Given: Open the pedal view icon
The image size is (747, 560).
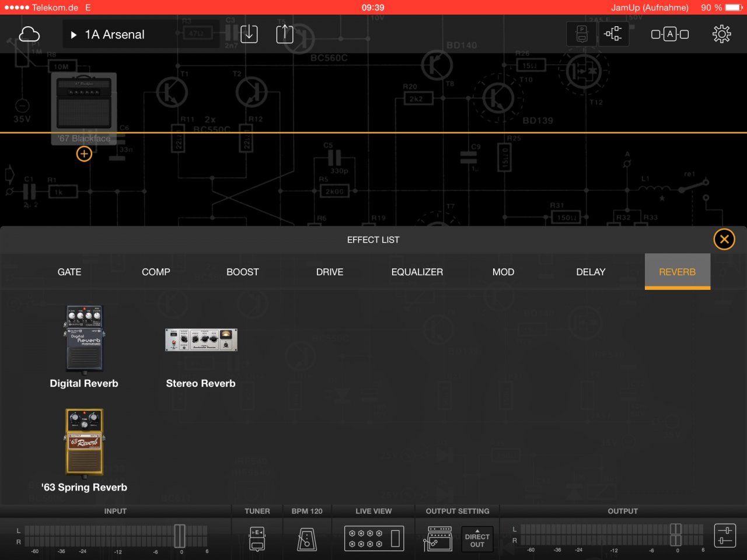Looking at the screenshot, I should (x=582, y=34).
